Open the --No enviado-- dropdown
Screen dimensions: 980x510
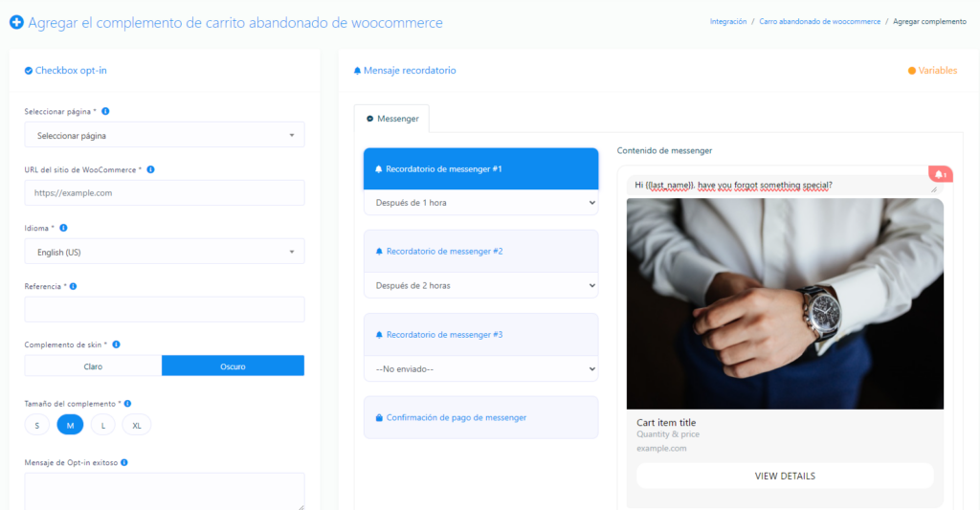pyautogui.click(x=481, y=368)
